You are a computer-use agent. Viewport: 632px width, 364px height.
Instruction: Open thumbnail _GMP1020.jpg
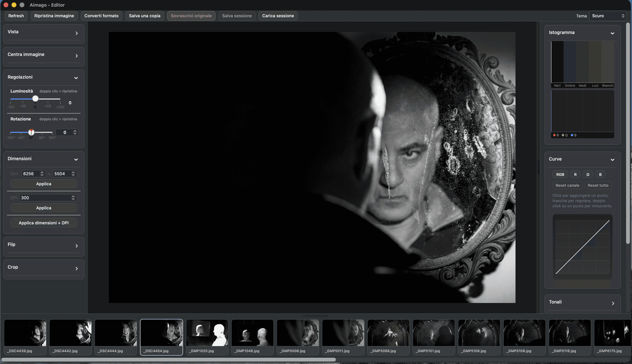coord(207,337)
